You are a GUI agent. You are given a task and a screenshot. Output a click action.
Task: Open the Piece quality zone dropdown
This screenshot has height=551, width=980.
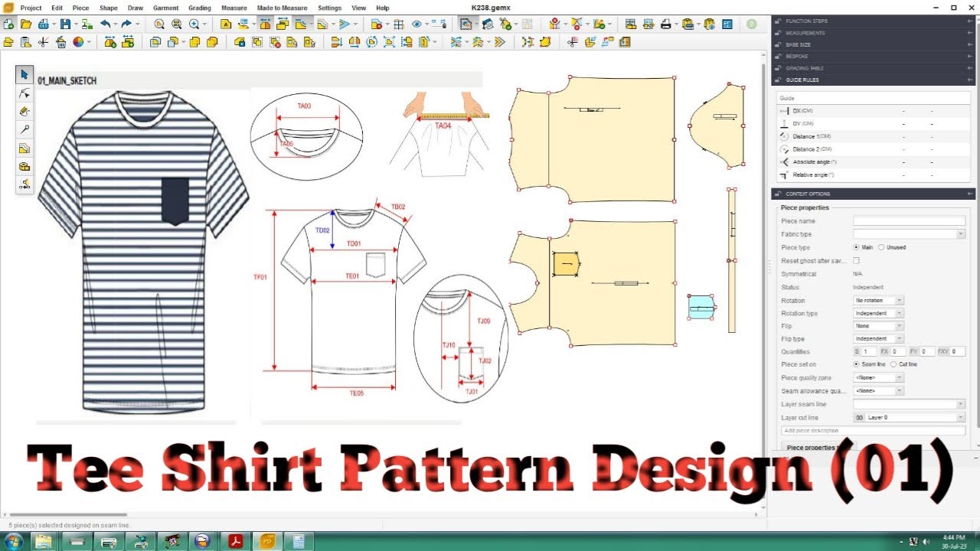879,378
